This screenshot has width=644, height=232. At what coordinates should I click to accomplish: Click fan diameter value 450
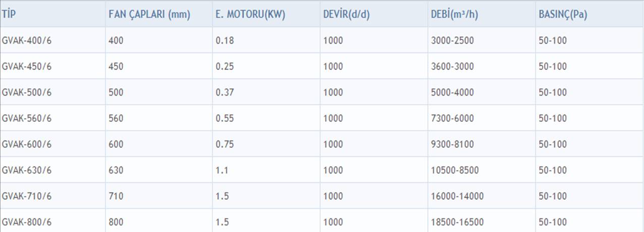coord(116,66)
